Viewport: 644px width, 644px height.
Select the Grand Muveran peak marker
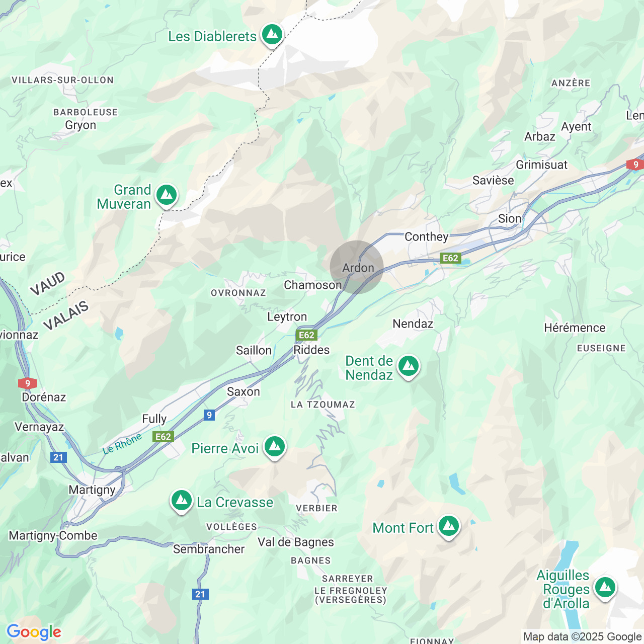click(167, 195)
